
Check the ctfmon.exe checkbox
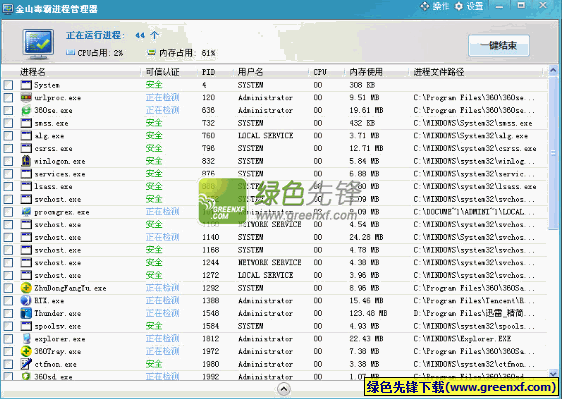click(x=8, y=364)
